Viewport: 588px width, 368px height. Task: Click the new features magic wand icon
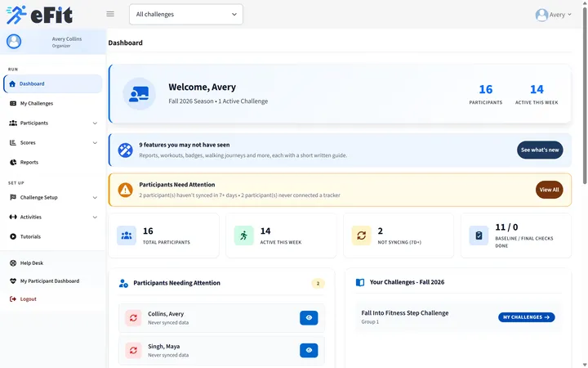[x=125, y=150]
